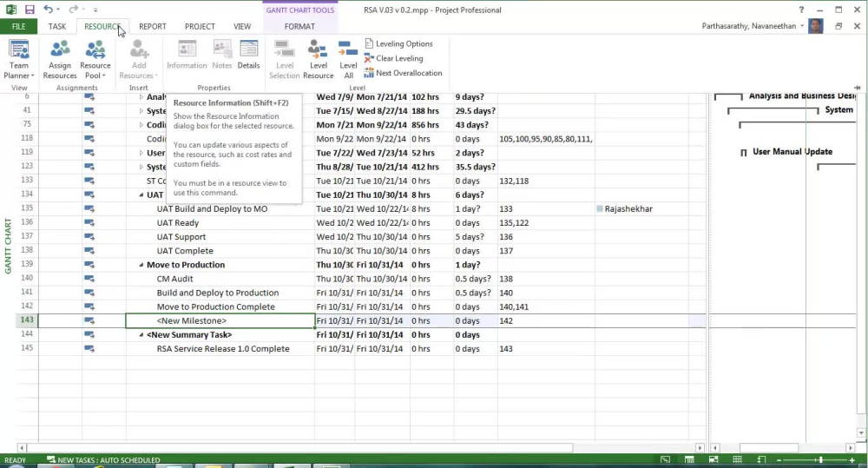Viewport: 868px width, 468px height.
Task: Collapse the UAT summary task
Action: coord(141,195)
